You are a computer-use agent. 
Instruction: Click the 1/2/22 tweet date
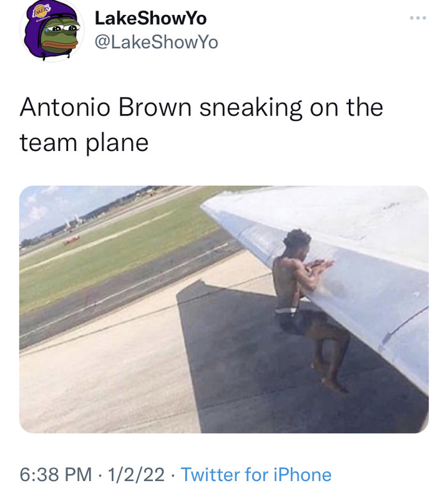136,475
